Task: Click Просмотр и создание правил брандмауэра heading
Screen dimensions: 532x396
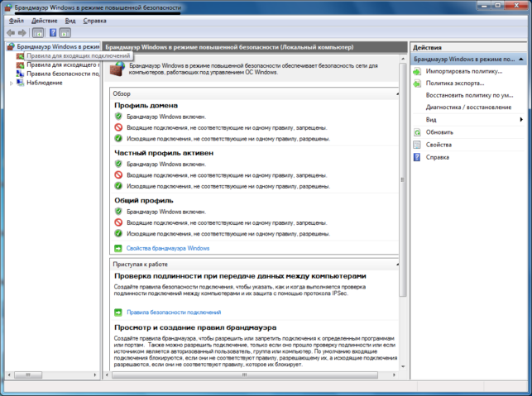Action: [195, 327]
